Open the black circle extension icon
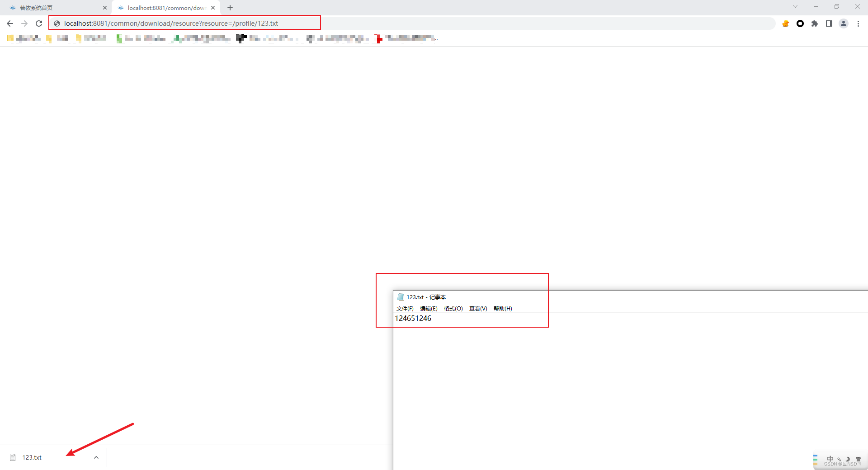Screen dimensions: 868x470 (800, 23)
